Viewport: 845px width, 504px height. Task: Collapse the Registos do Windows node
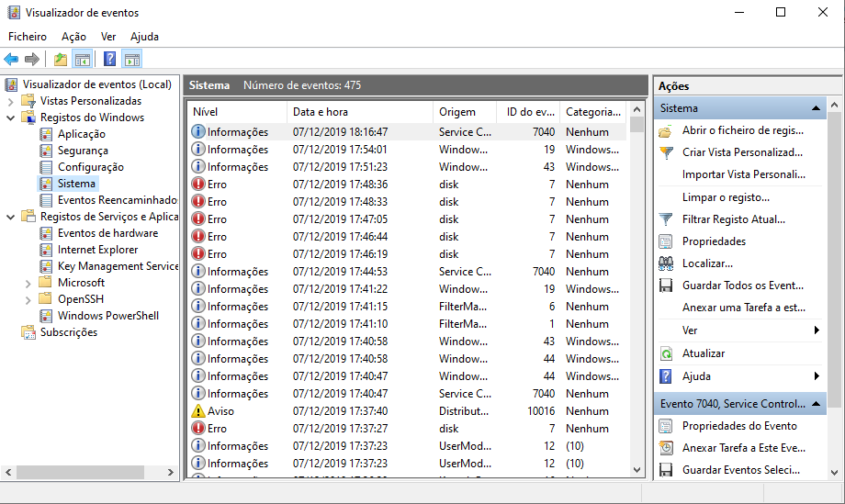coord(10,118)
